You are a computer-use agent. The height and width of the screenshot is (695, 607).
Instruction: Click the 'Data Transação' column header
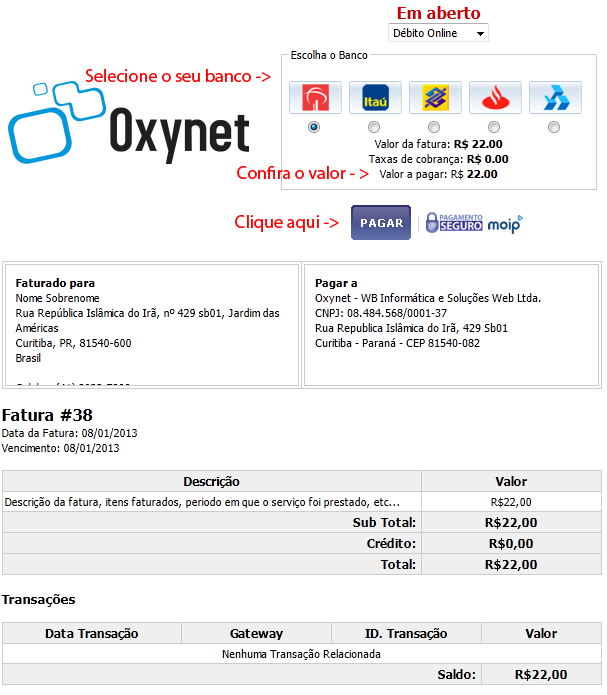tap(92, 633)
